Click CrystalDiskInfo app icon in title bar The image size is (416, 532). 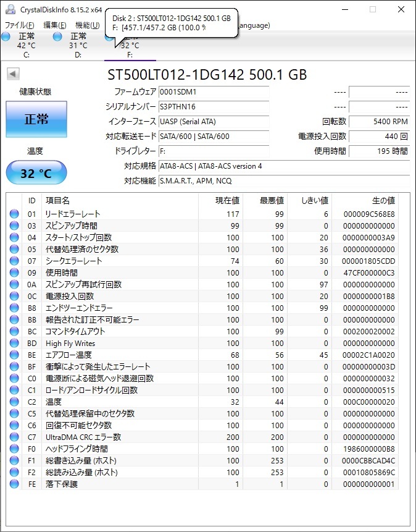(x=10, y=9)
